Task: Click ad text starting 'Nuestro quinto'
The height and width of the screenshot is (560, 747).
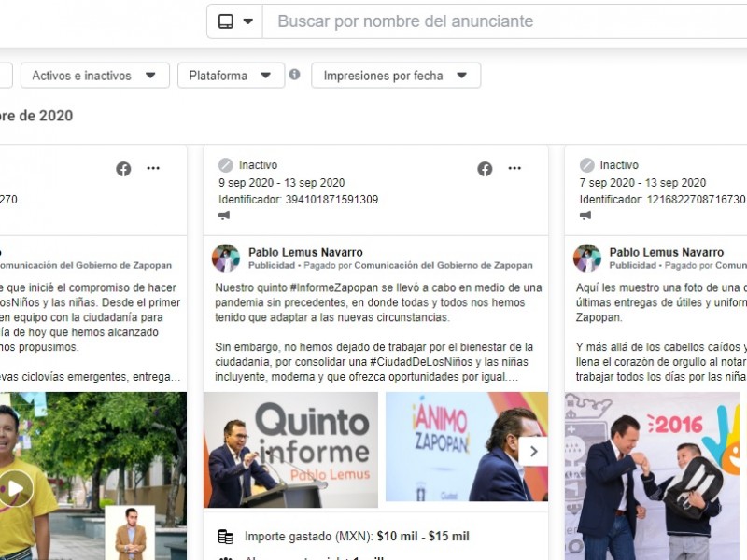Action: point(378,302)
